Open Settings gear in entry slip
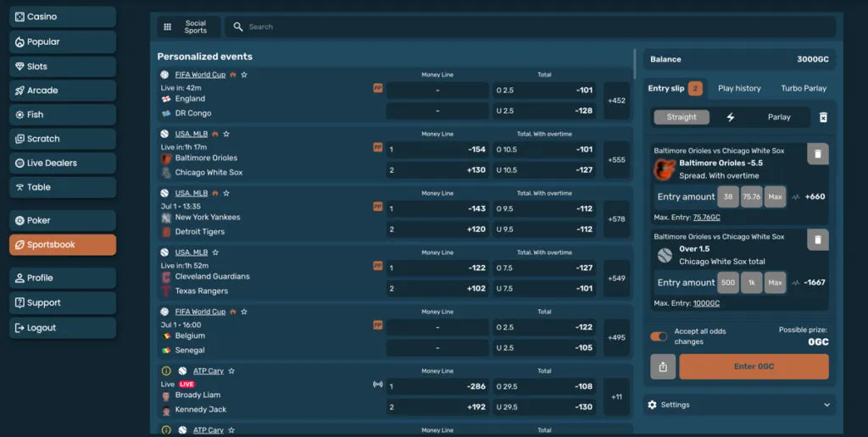 [x=652, y=405]
